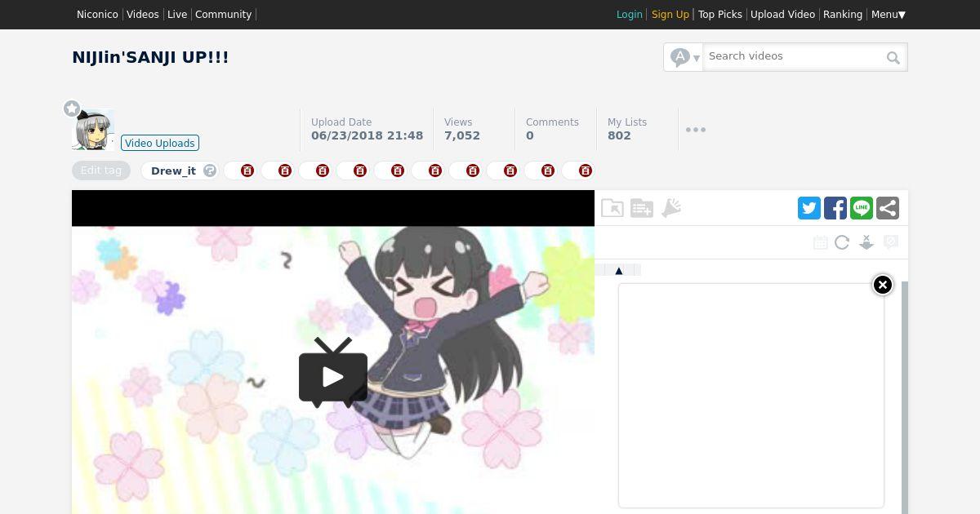Open the three-dots more info icon
980x514 pixels.
tap(696, 130)
